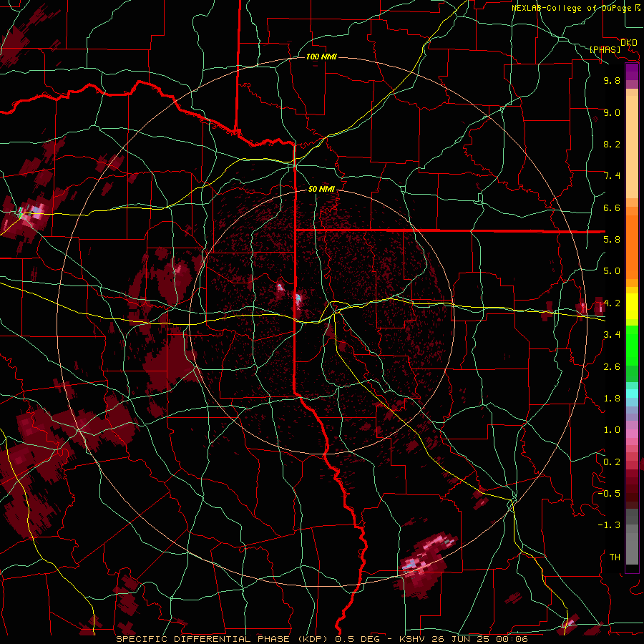Pick the yellow band of the color bar
Image resolution: width=644 pixels, height=644 pixels.
632,306
